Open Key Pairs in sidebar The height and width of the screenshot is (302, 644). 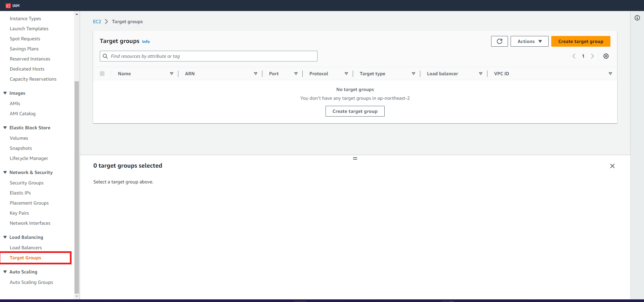point(19,213)
